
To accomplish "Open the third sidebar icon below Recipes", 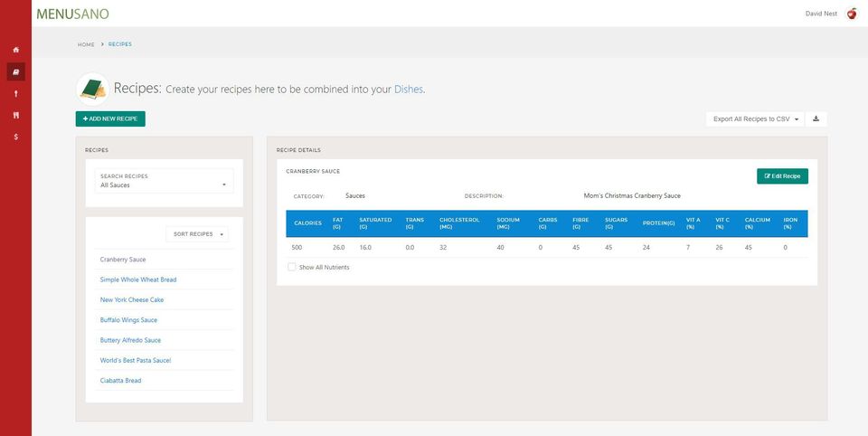I will (x=16, y=94).
